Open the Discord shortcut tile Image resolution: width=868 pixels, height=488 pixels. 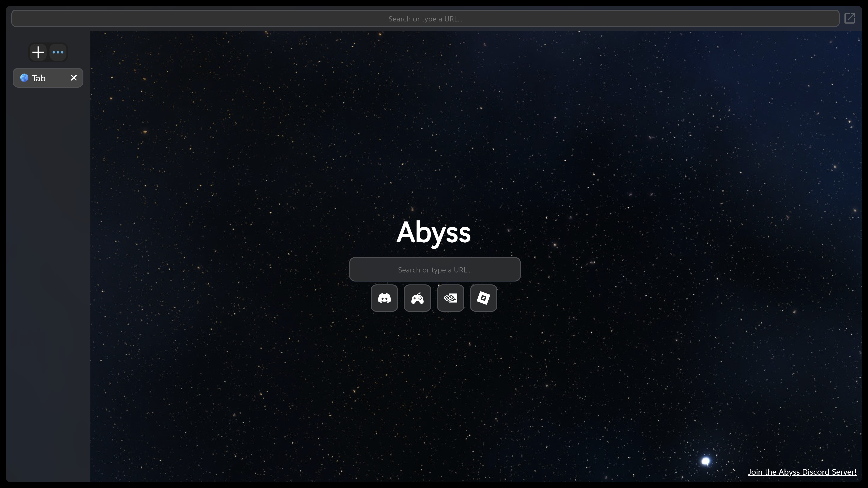[x=384, y=298]
